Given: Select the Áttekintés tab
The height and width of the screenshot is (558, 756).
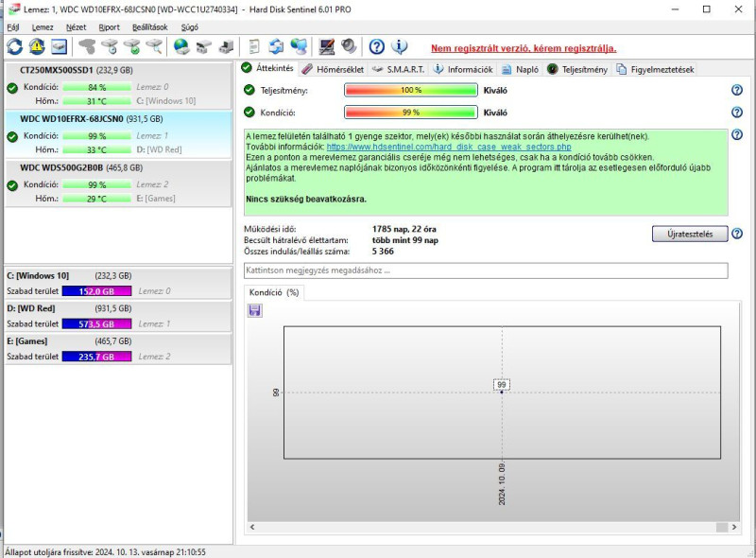Looking at the screenshot, I should point(267,68).
